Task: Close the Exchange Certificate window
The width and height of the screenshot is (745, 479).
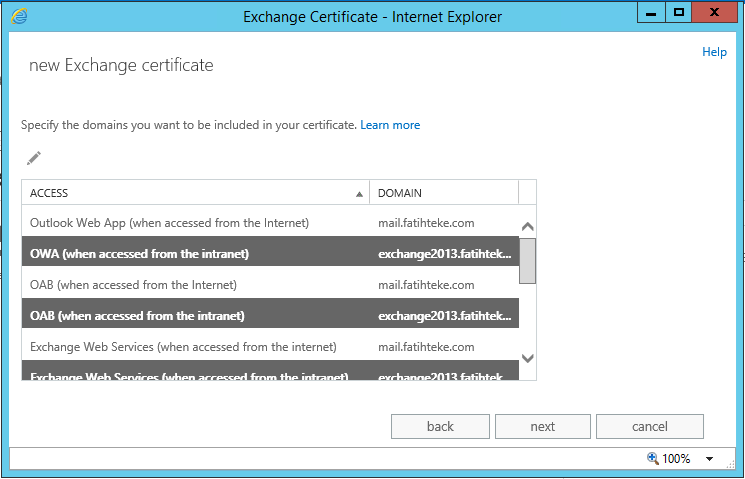Action: click(715, 13)
